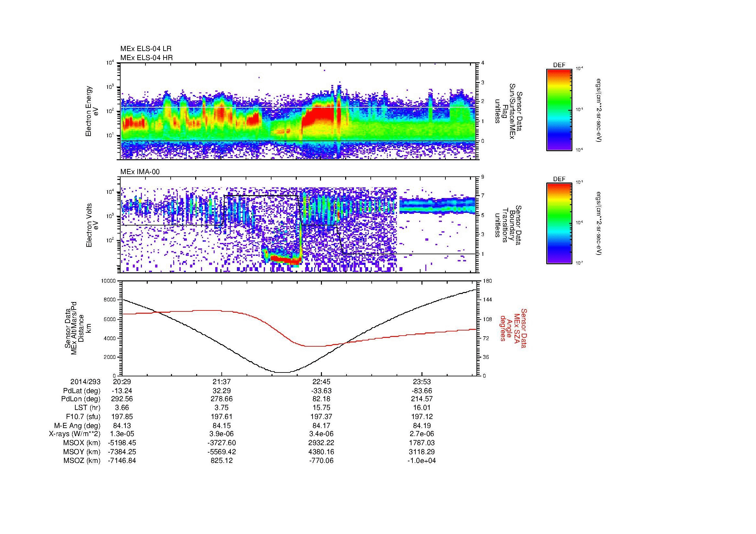This screenshot has height=534, width=756.
Task: Click the PdLon value '214.57'
Action: (422, 399)
